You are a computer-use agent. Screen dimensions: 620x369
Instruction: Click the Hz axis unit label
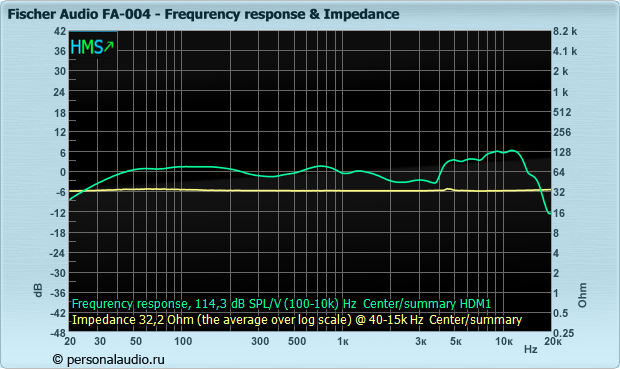(x=531, y=349)
